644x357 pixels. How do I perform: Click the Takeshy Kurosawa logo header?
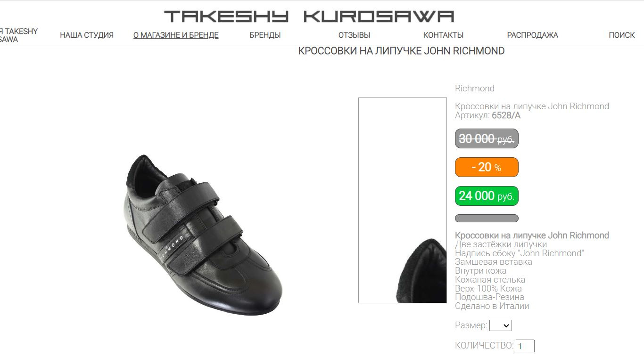[x=309, y=16]
